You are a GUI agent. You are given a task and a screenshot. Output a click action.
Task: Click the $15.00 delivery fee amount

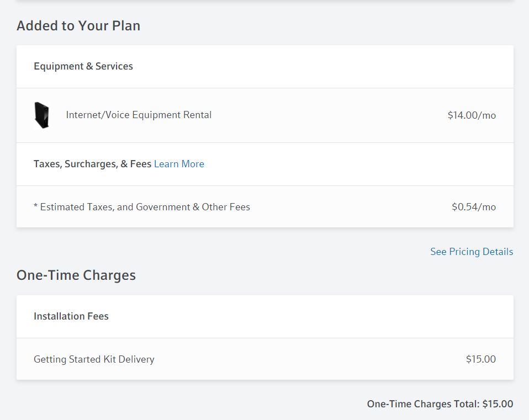480,359
